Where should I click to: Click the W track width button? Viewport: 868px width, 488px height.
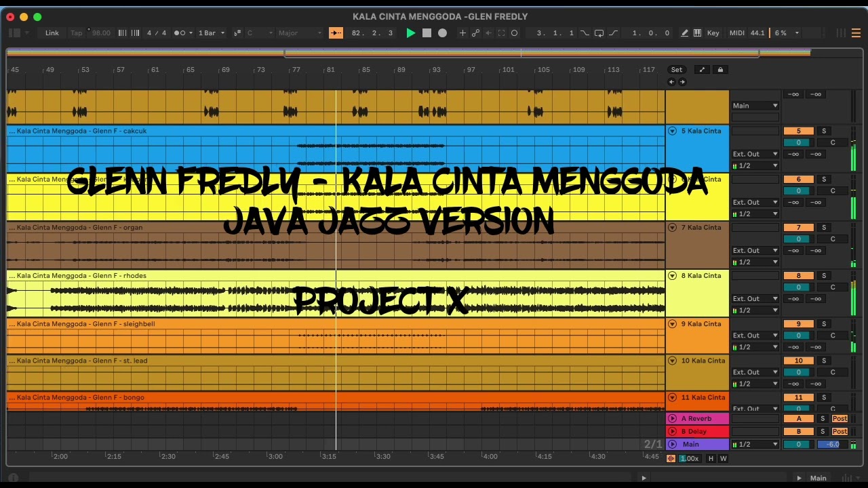pos(723,459)
